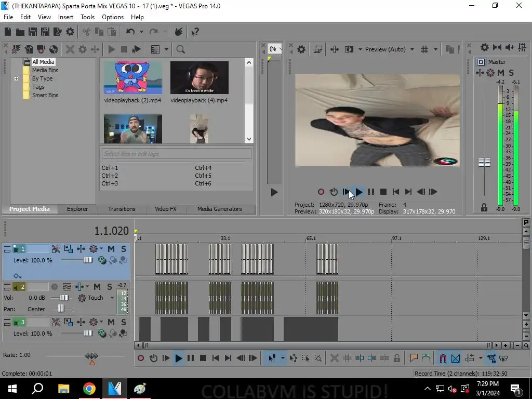Solo video track 3

coord(124,322)
